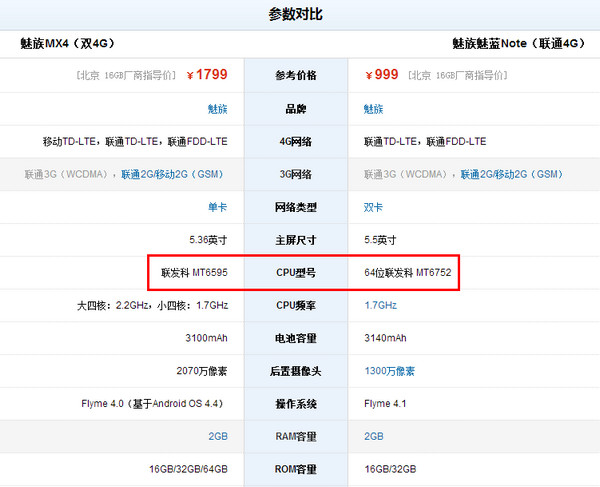Click the 魅族魅蓝Note（联通4G） product title
Image resolution: width=600 pixels, height=487 pixels.
pyautogui.click(x=518, y=44)
